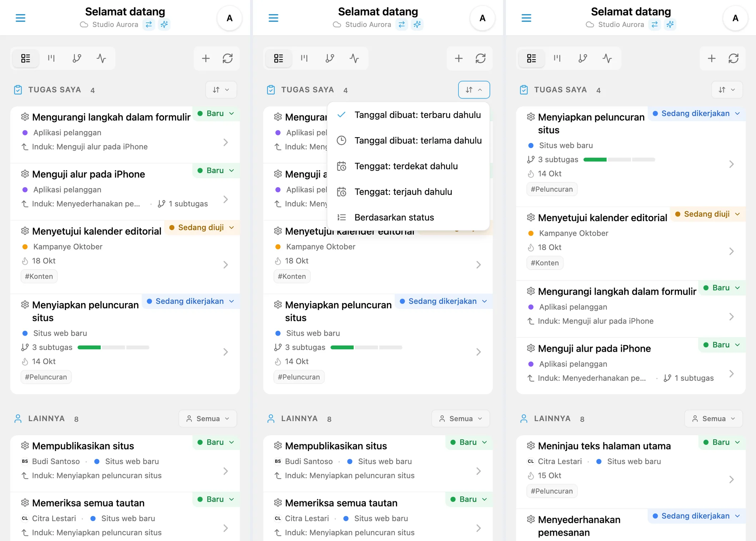Switch to the activity pulse view in right panel
The height and width of the screenshot is (541, 756).
(x=607, y=58)
